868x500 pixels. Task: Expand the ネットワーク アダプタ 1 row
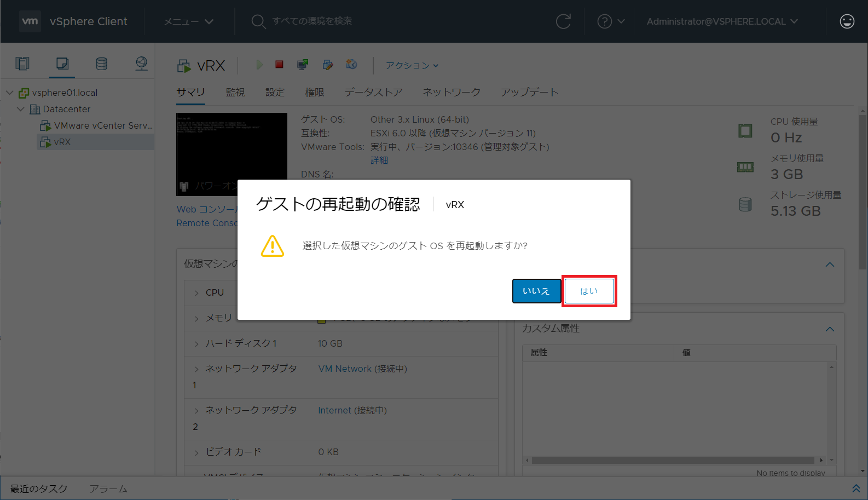[x=196, y=369]
